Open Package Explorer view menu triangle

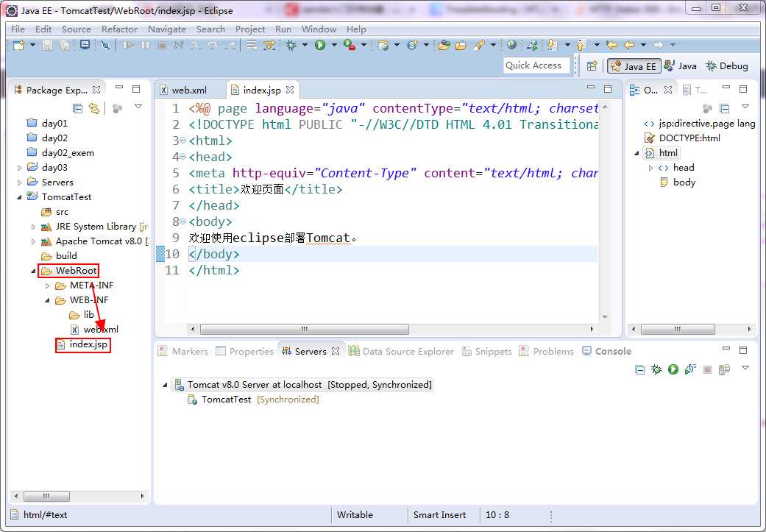[x=138, y=107]
